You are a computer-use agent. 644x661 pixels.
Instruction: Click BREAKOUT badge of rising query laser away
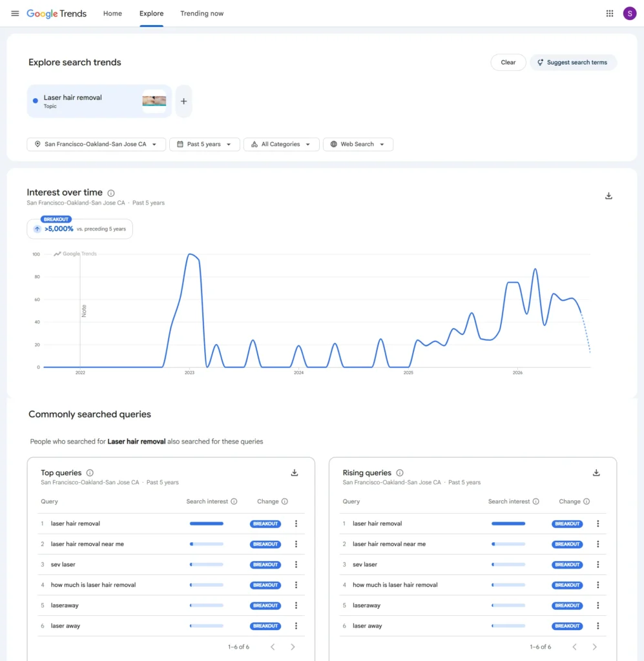tap(567, 626)
